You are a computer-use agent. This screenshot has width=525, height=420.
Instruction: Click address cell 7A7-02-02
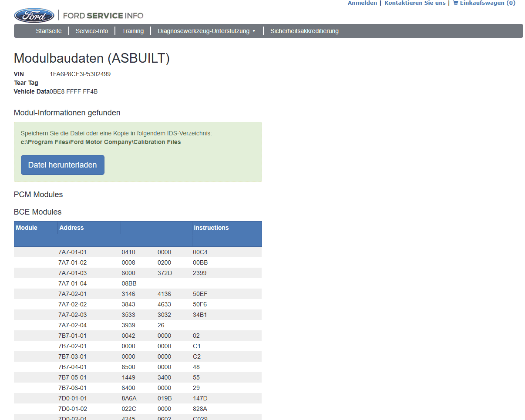72,304
